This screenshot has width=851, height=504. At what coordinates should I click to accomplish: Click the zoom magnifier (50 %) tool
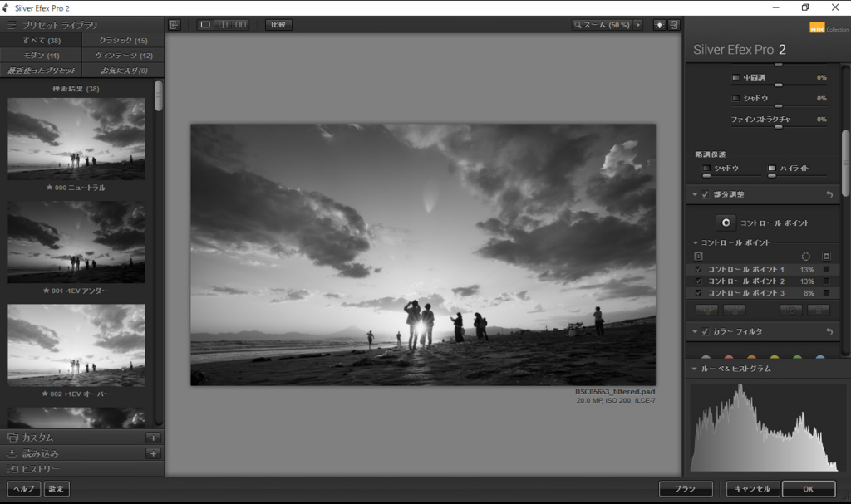(602, 25)
